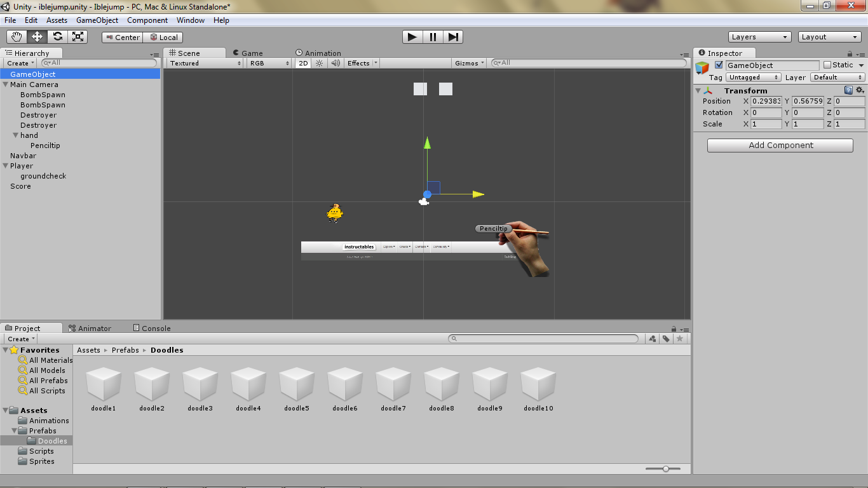Switch to the Animator tab
The width and height of the screenshot is (868, 488).
click(x=90, y=329)
